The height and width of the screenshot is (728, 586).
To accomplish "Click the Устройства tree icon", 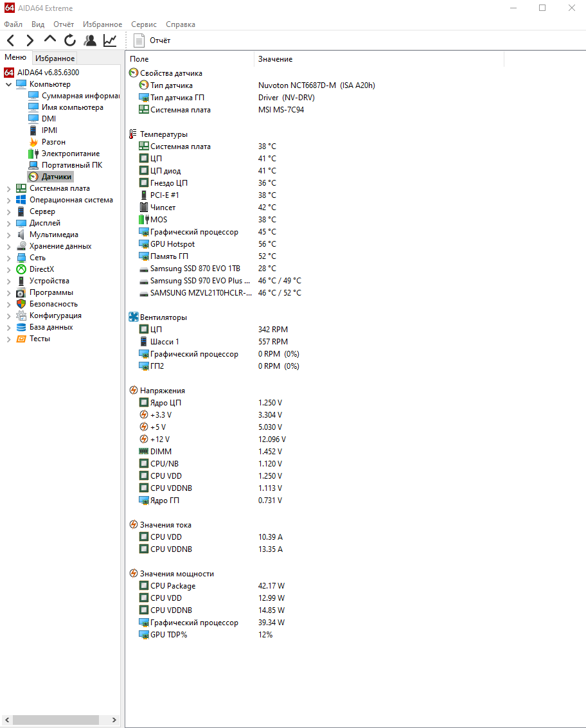I will pyautogui.click(x=21, y=281).
